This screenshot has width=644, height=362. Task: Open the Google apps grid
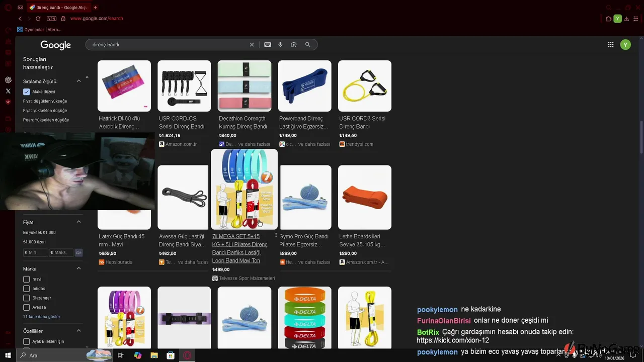click(x=611, y=45)
